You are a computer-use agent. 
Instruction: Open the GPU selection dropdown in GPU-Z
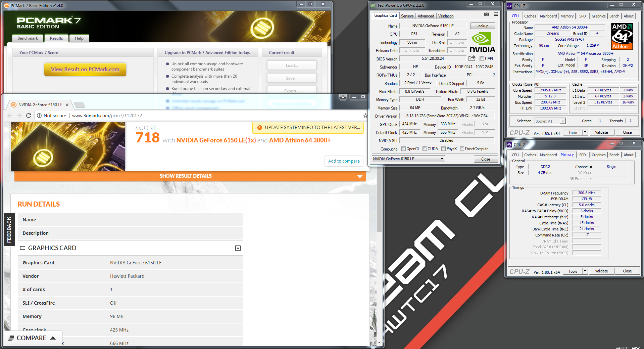click(408, 159)
